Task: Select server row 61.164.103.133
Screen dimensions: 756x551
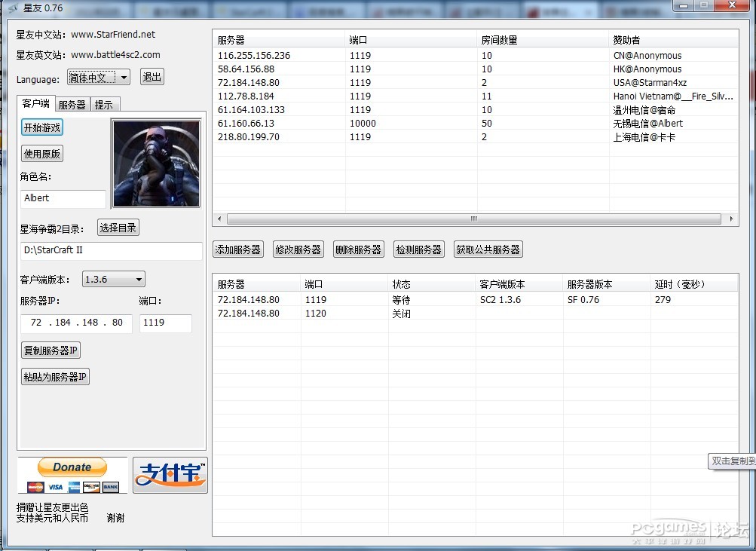Action: point(476,109)
